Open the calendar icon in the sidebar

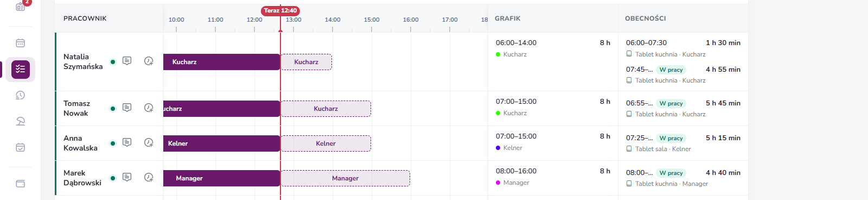(x=21, y=43)
